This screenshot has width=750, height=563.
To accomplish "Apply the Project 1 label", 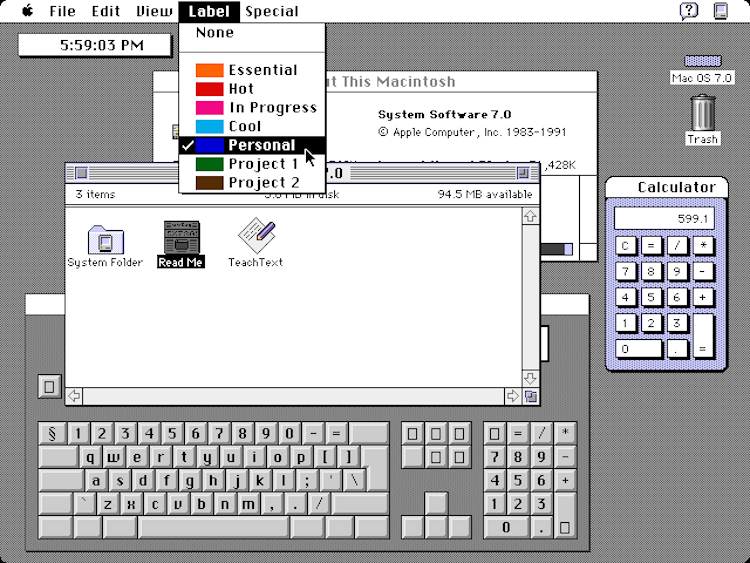I will pos(252,164).
